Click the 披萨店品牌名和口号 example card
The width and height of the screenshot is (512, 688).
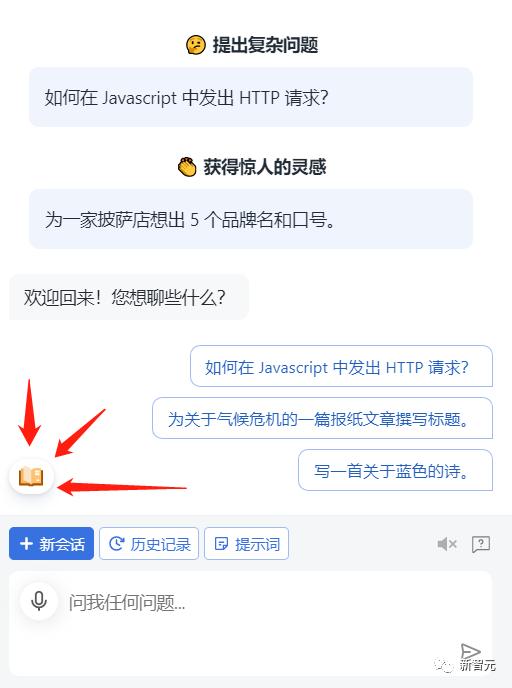251,219
